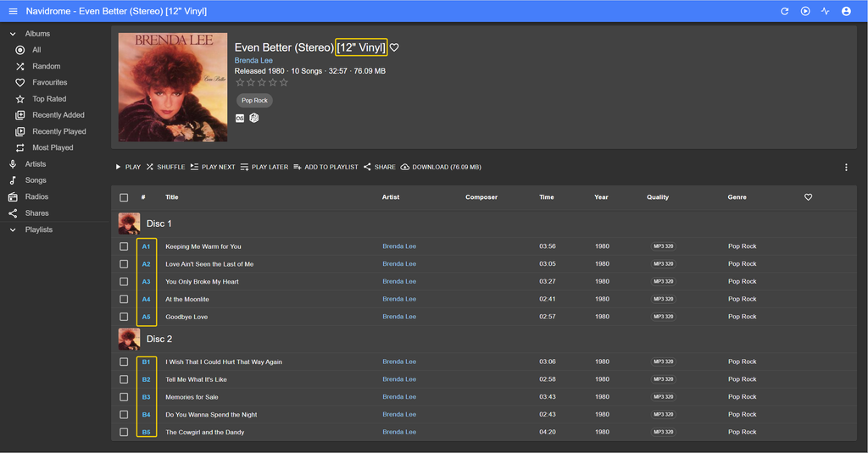Image resolution: width=868 pixels, height=453 pixels.
Task: Select the At the Moonlite track title
Action: [x=187, y=299]
